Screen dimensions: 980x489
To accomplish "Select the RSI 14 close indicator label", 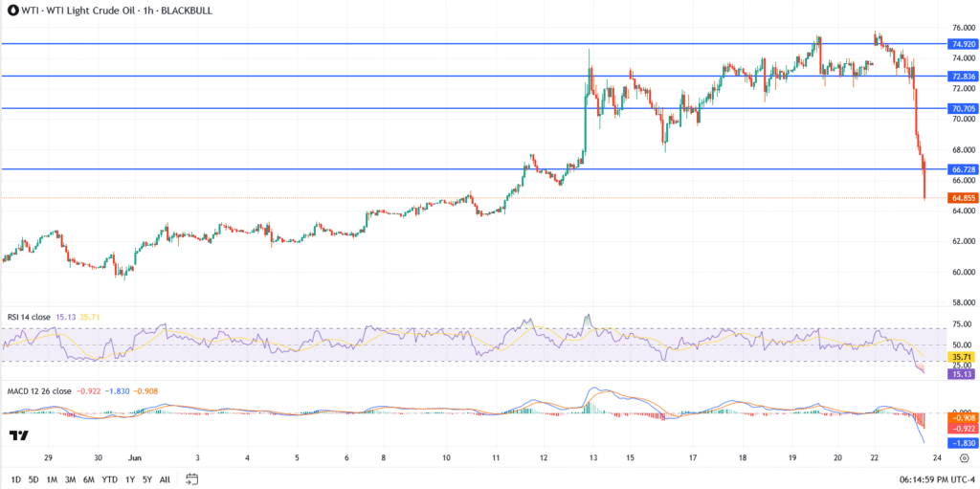I will pyautogui.click(x=29, y=317).
